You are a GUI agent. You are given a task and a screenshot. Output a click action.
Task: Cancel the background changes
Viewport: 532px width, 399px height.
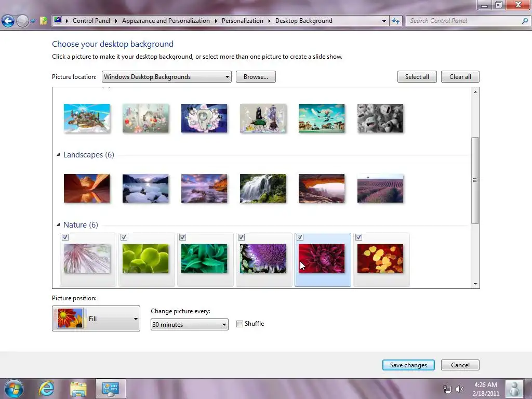(460, 365)
